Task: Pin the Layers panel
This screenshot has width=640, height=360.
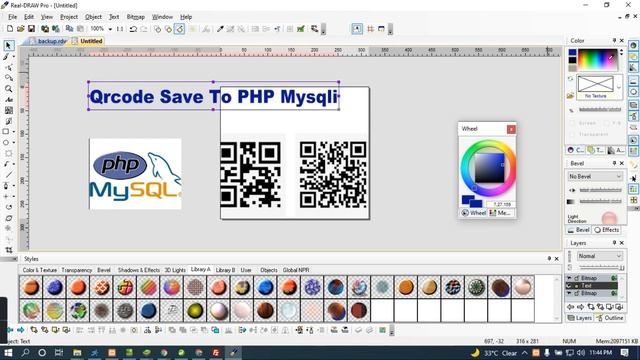Action: (614, 243)
